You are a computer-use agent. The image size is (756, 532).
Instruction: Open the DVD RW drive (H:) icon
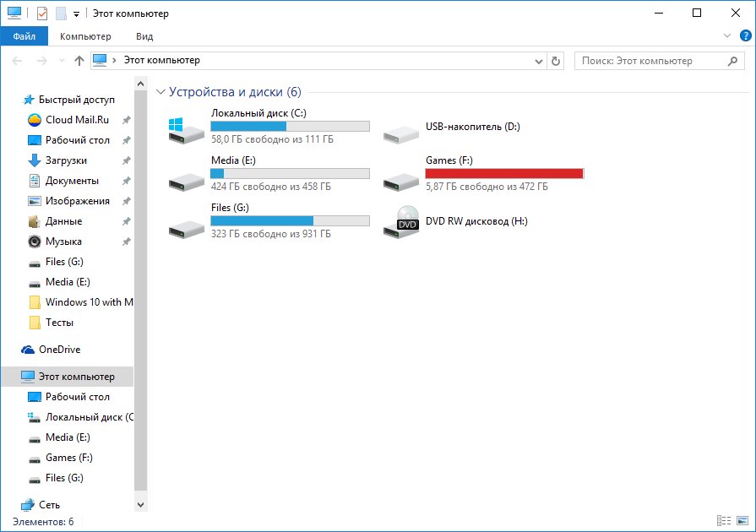click(400, 221)
